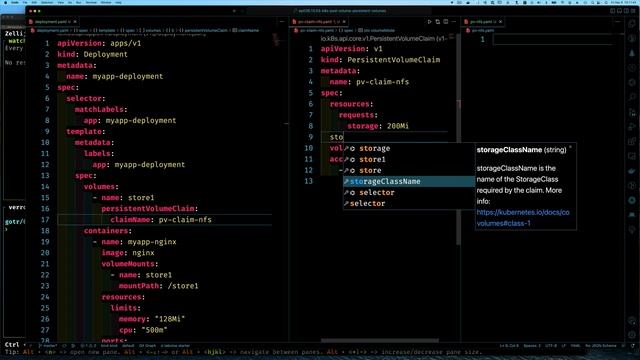Click 'image: nginx' on line 20
The image size is (640, 360).
(x=128, y=253)
